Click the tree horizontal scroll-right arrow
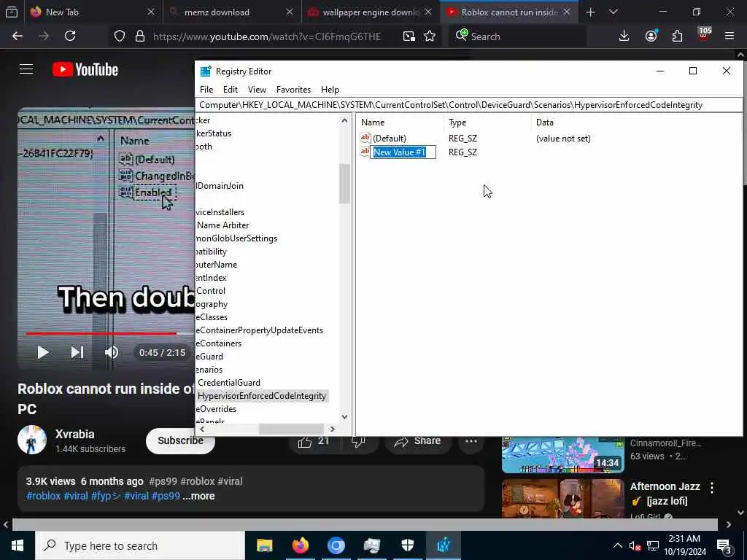The height and width of the screenshot is (560, 747). (x=333, y=429)
